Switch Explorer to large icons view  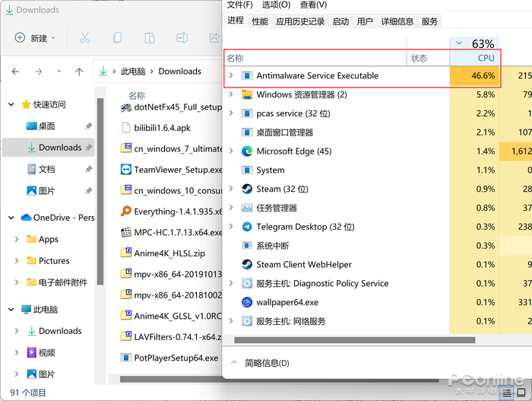click(x=521, y=393)
